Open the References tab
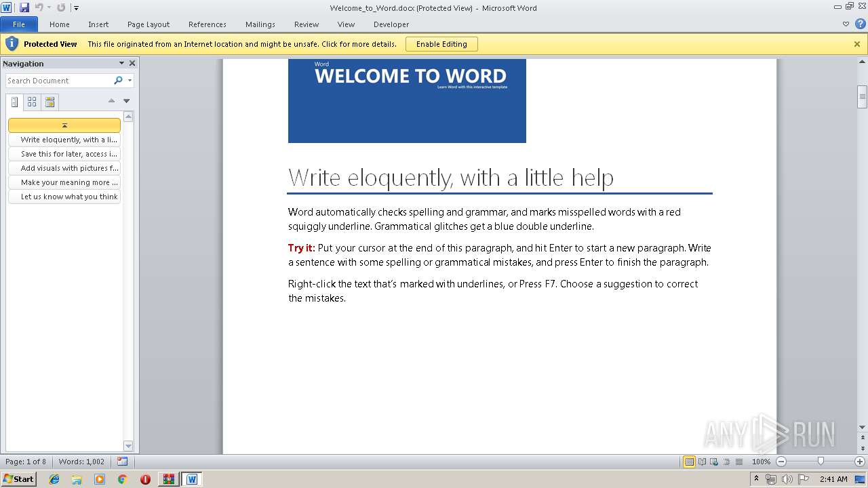Viewport: 868px width, 488px height. point(208,24)
